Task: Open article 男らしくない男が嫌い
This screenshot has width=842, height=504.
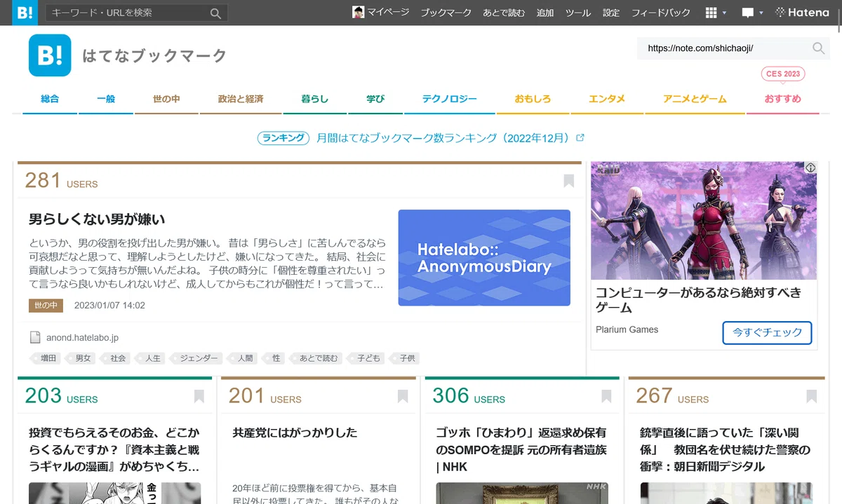Action: coord(97,219)
